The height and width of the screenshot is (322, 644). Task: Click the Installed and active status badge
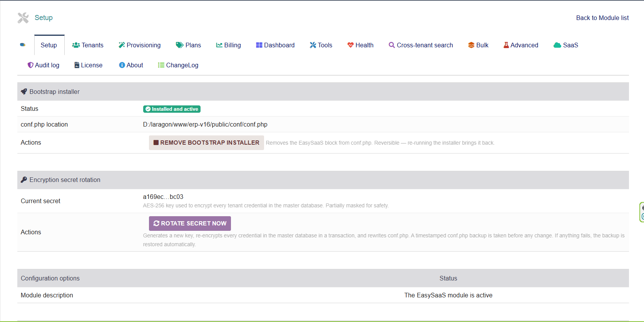click(x=172, y=109)
